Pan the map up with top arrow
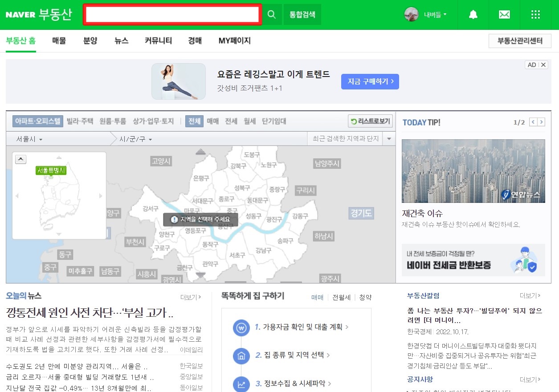The height and width of the screenshot is (392, 559). [201, 152]
